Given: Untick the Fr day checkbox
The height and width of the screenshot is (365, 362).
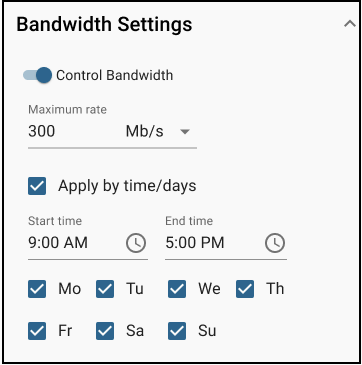Looking at the screenshot, I should click(37, 331).
